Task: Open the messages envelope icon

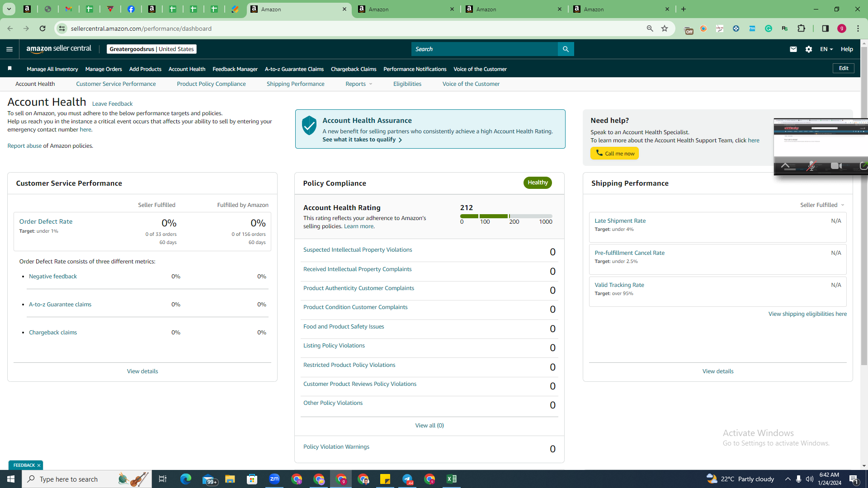Action: click(x=793, y=49)
